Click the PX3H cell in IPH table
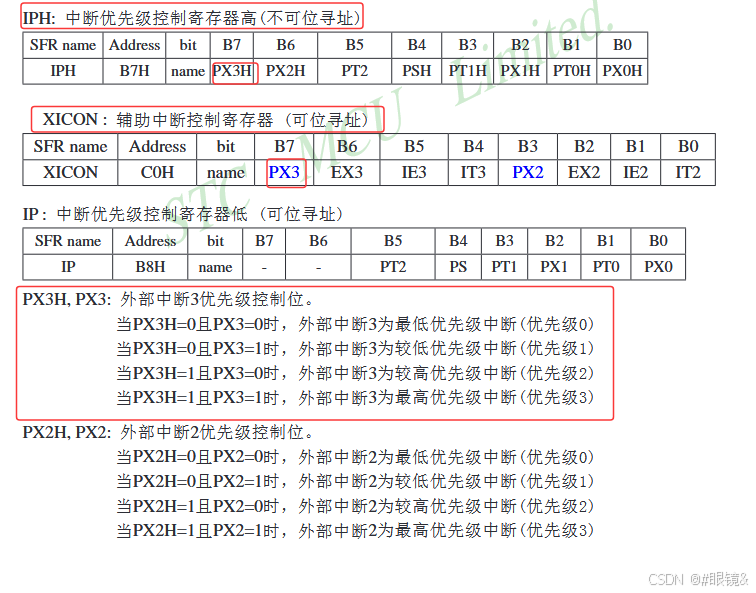Image resolution: width=756 pixels, height=593 pixels. coord(232,71)
